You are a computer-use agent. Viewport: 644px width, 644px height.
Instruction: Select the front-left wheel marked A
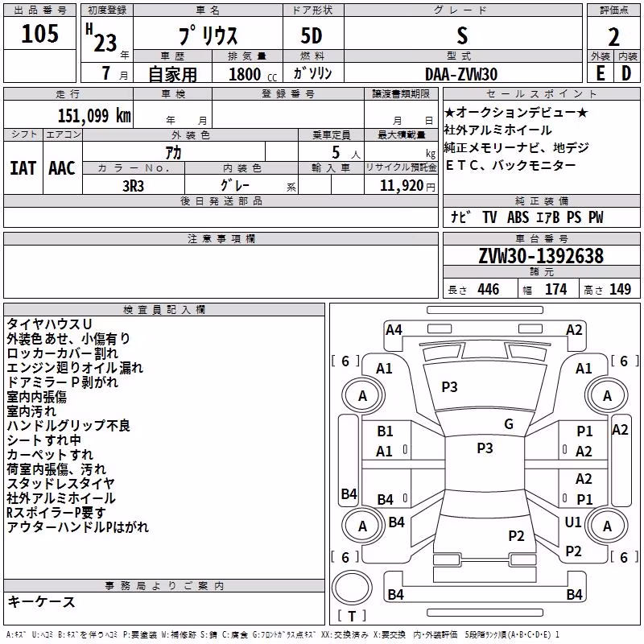click(x=362, y=395)
